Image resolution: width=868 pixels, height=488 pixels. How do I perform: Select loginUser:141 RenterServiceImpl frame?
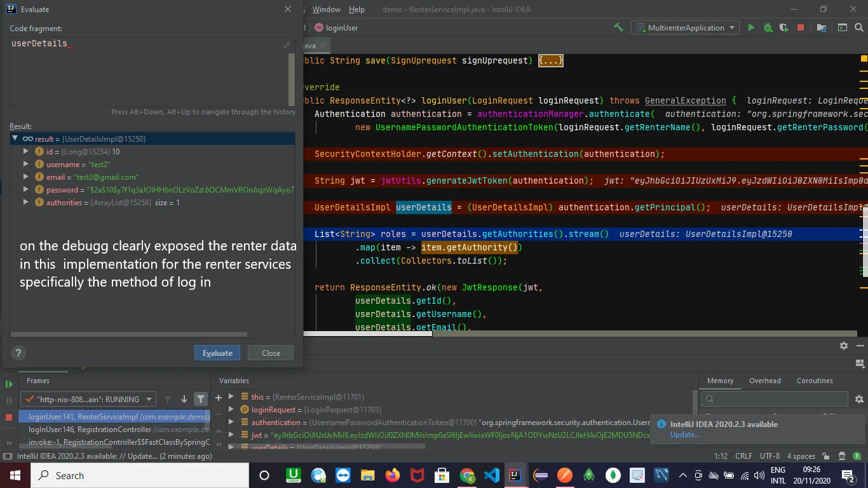pyautogui.click(x=114, y=417)
